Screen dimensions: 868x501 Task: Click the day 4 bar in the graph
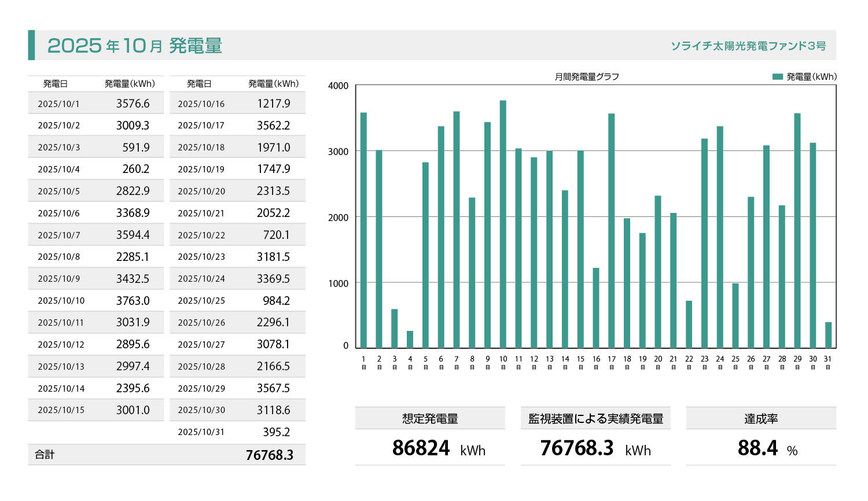410,339
